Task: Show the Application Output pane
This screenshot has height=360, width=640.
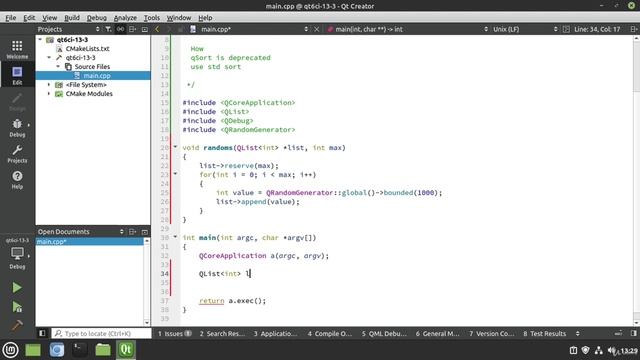Action: (275, 333)
